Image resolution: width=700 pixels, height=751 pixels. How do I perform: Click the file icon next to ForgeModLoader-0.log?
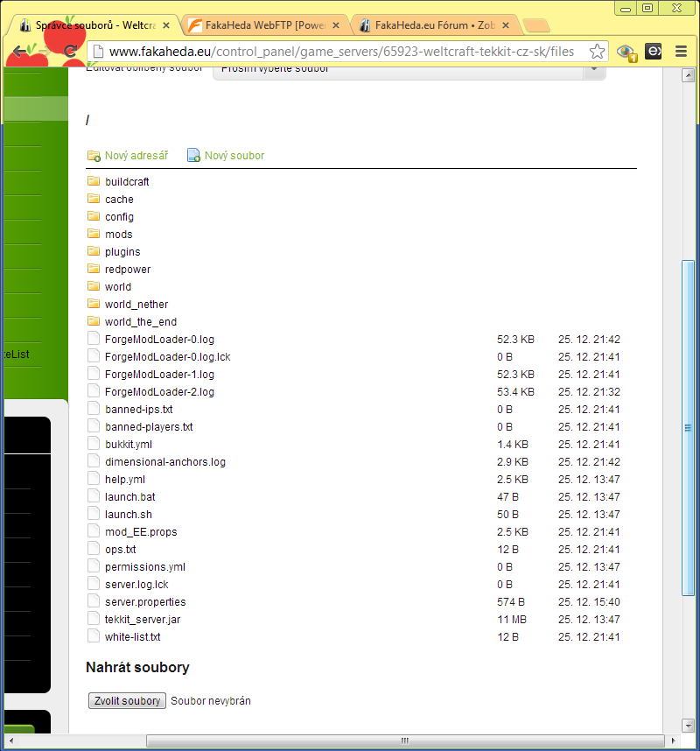pos(94,339)
